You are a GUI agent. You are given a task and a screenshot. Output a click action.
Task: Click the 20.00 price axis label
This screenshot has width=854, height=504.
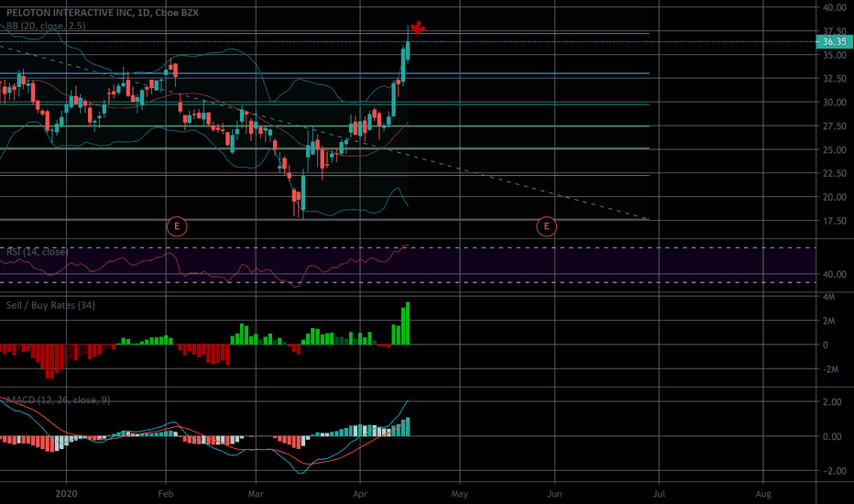coord(835,197)
